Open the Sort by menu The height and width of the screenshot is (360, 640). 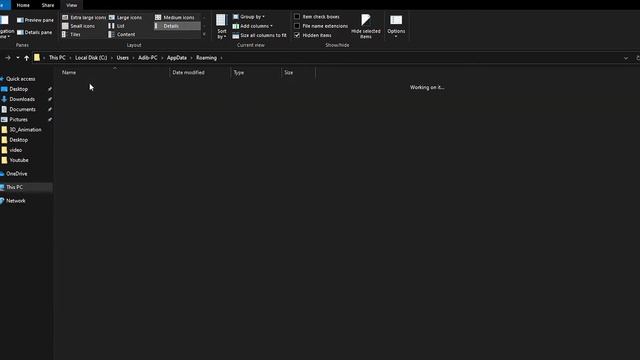pyautogui.click(x=221, y=27)
